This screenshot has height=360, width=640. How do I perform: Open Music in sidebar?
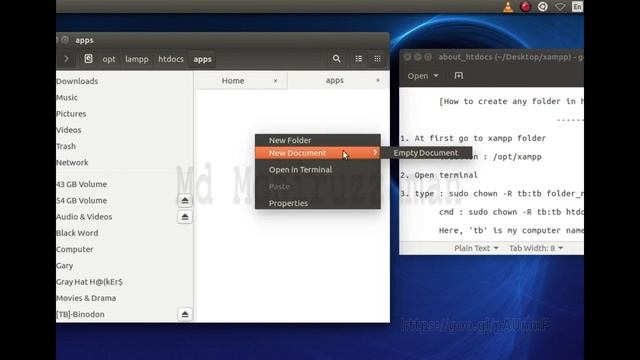point(67,98)
